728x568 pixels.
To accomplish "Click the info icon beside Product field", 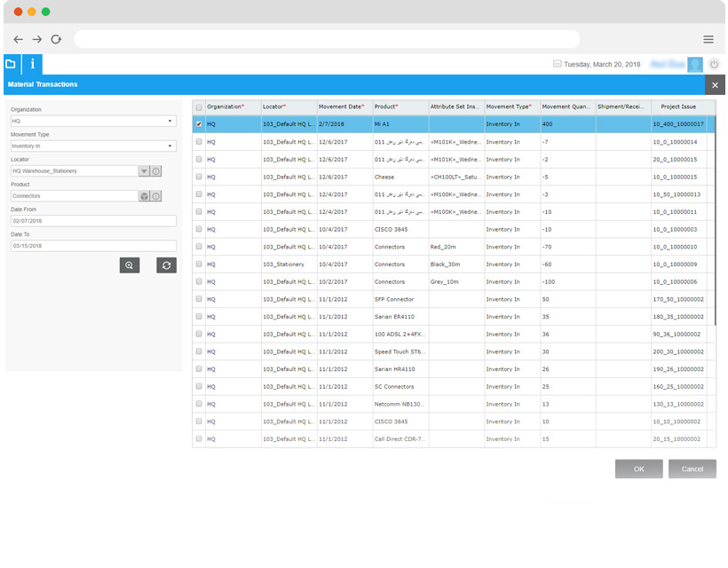I will (156, 196).
